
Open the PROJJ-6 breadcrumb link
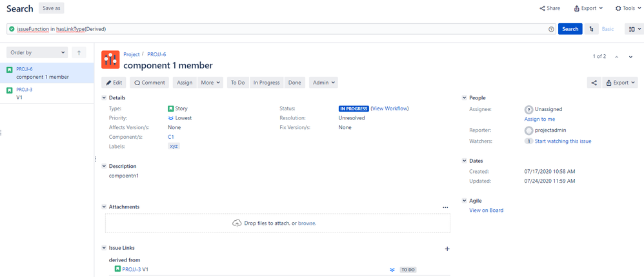tap(156, 54)
